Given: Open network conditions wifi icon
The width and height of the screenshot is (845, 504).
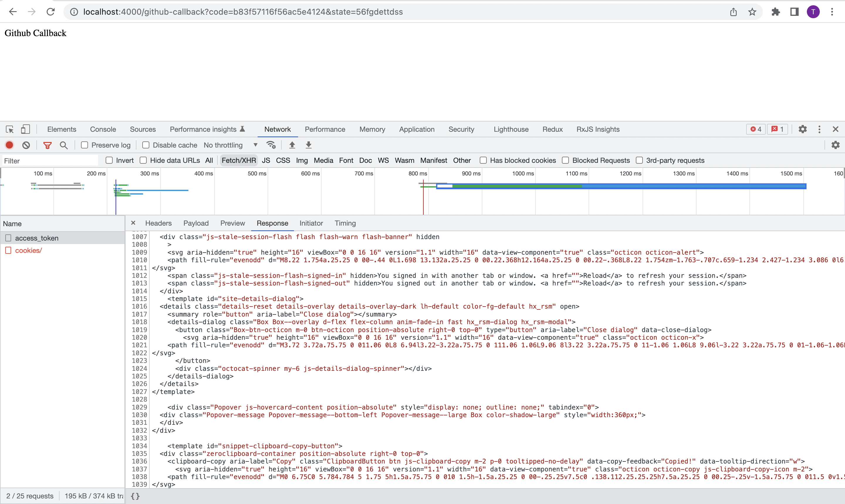Looking at the screenshot, I should point(271,145).
